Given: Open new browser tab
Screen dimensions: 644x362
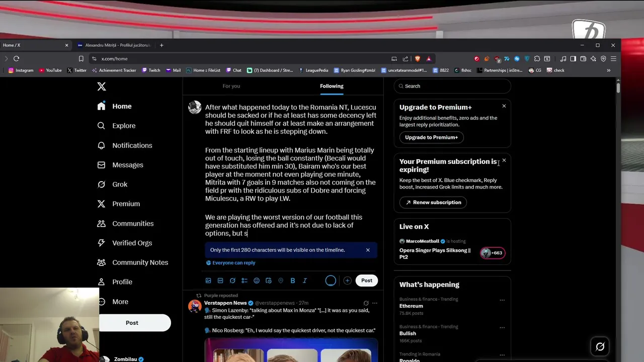Looking at the screenshot, I should 162,45.
